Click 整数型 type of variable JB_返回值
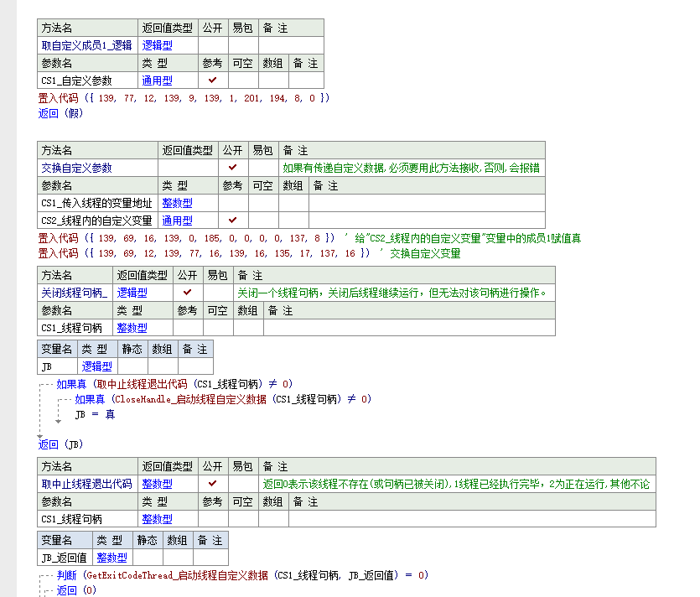Image resolution: width=700 pixels, height=597 pixels. pos(112,558)
